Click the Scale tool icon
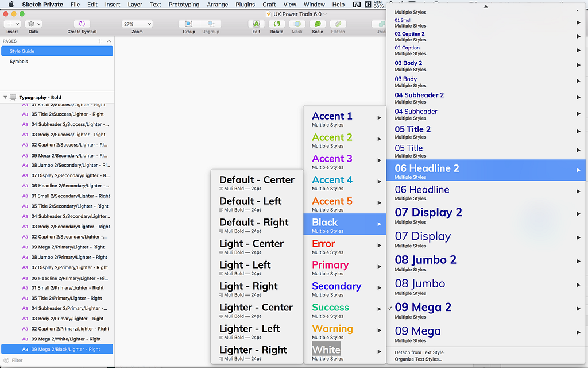The image size is (588, 368). click(317, 24)
